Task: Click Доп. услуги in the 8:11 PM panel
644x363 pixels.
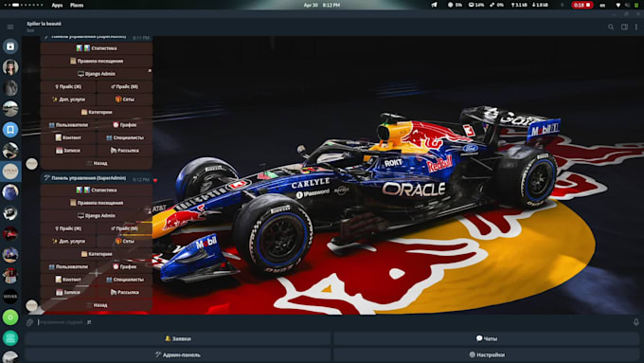Action: pyautogui.click(x=68, y=100)
